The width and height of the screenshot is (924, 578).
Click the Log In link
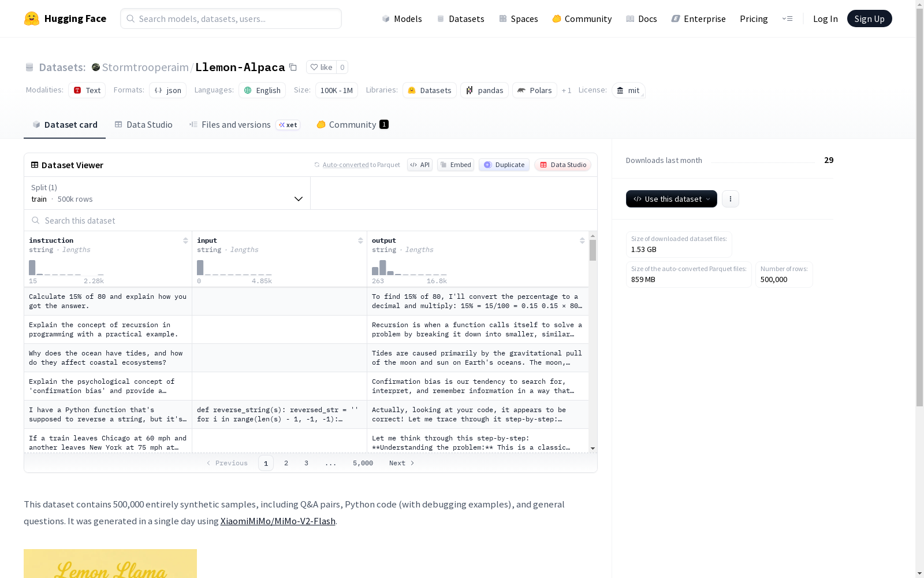pyautogui.click(x=825, y=18)
